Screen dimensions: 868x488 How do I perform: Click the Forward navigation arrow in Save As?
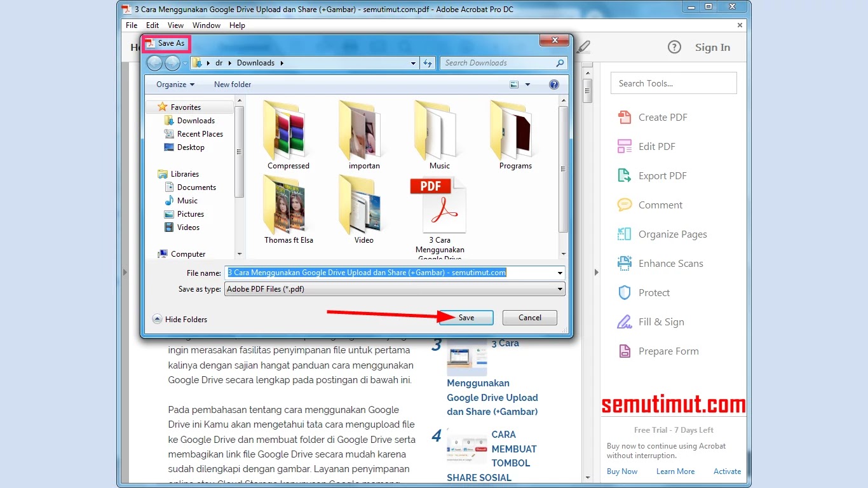click(172, 63)
